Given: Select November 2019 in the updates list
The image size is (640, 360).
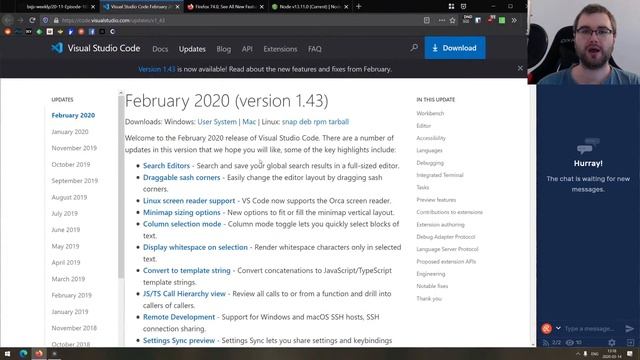Looking at the screenshot, I should tap(74, 148).
